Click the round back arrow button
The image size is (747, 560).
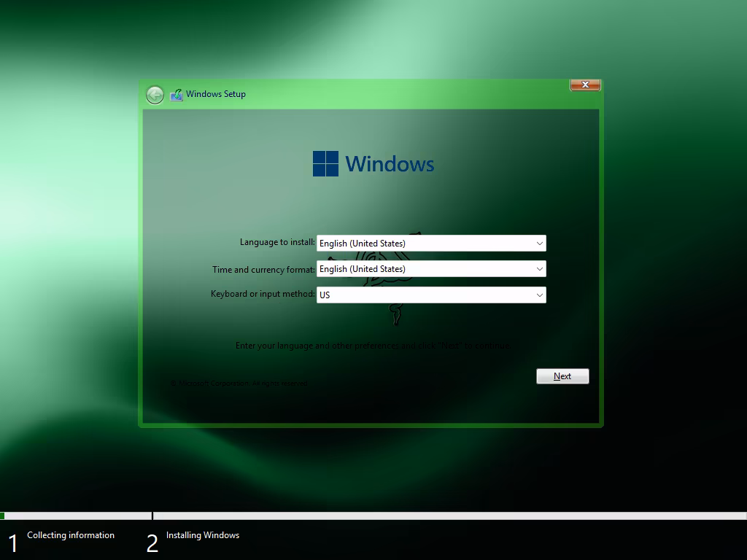155,95
